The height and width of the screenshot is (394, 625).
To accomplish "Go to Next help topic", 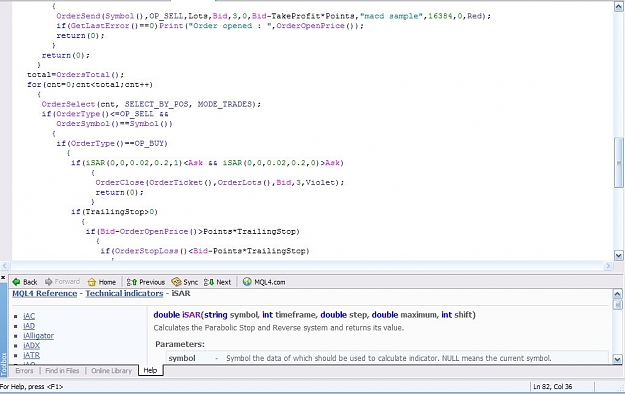I will (x=218, y=282).
